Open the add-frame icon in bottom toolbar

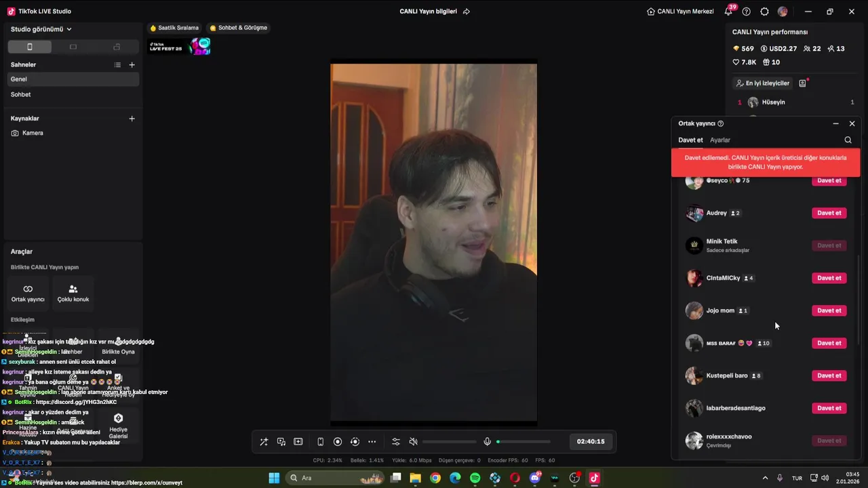coord(298,442)
